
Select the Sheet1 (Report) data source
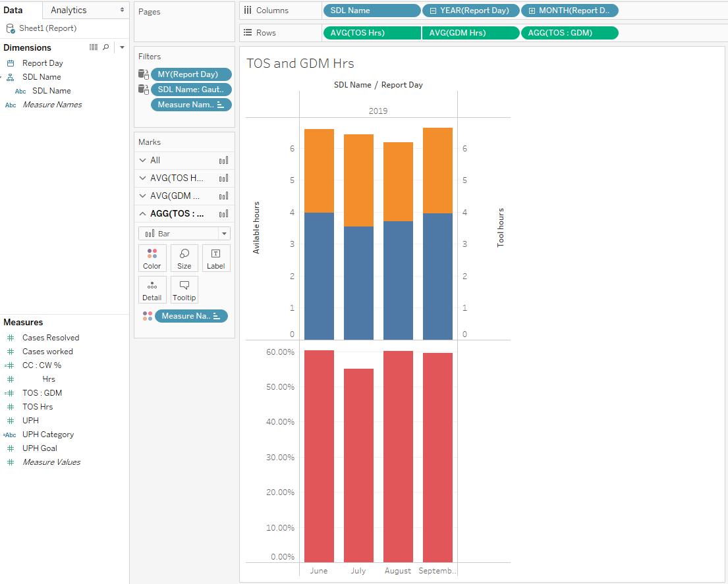[x=48, y=28]
